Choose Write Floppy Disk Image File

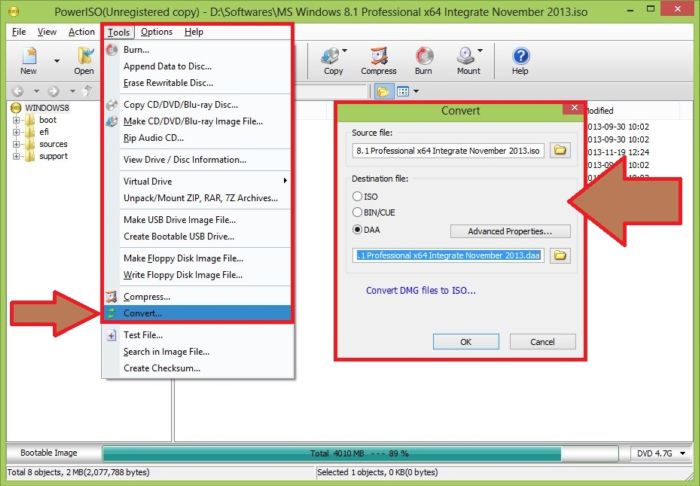197,275
